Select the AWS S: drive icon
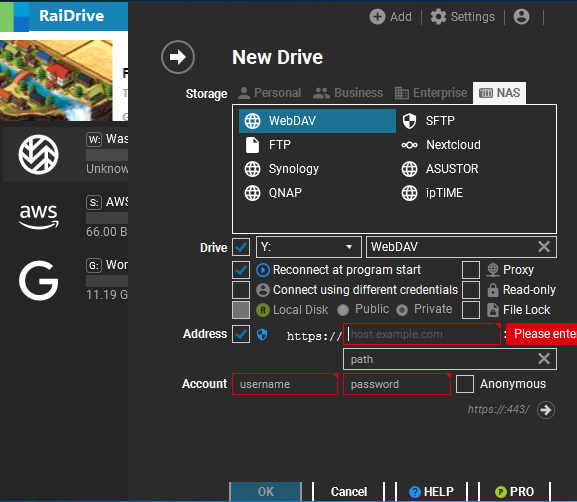 [x=39, y=217]
